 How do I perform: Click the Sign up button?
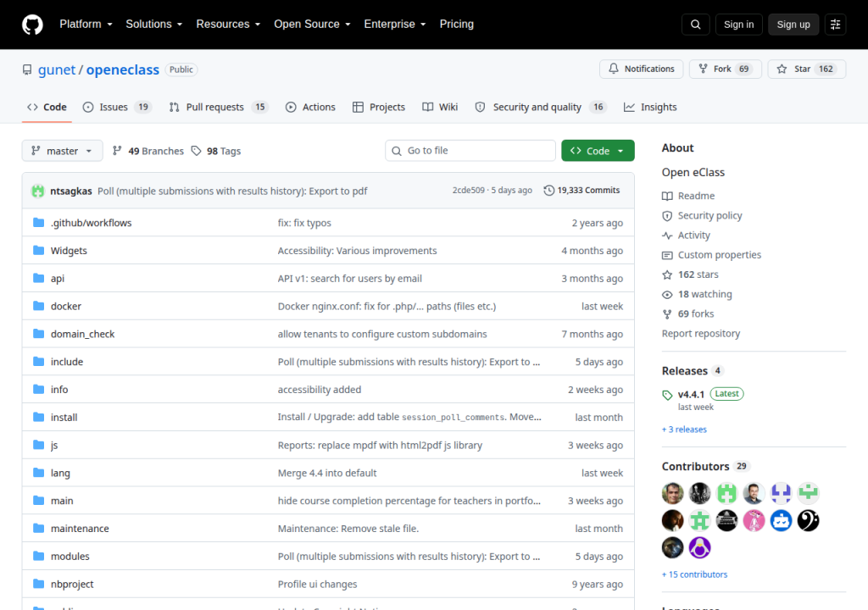(x=793, y=25)
